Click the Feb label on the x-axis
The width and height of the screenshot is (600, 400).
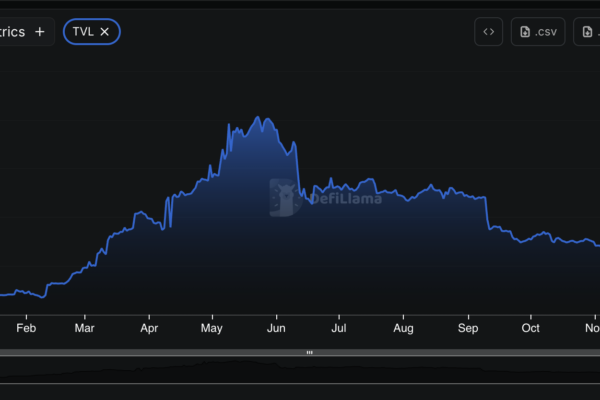[x=26, y=328]
